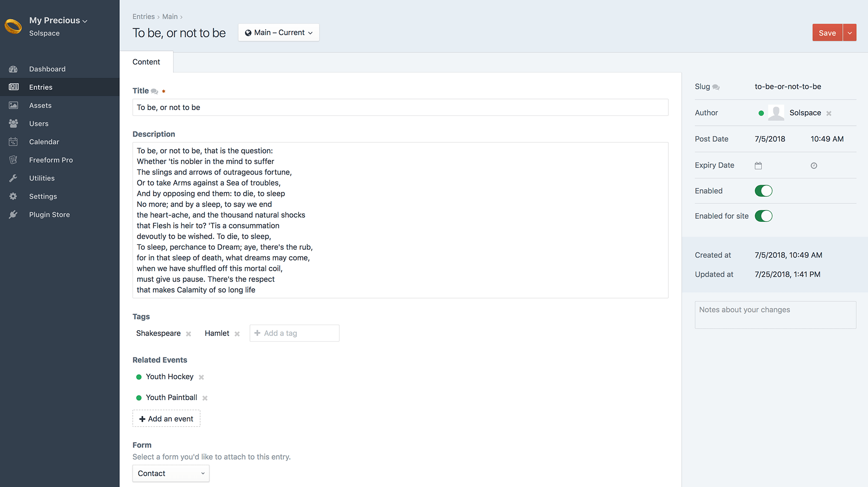The image size is (868, 487).
Task: Click the Entries newspaper icon
Action: (x=13, y=87)
